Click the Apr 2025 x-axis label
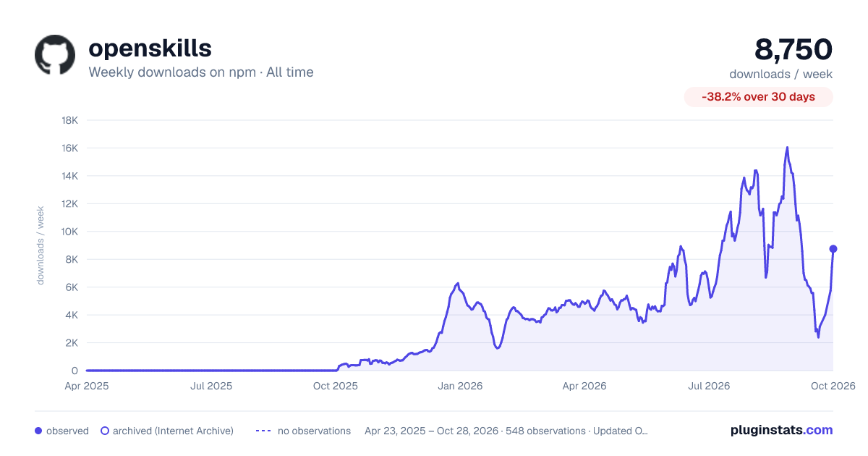Image resolution: width=868 pixels, height=456 pixels. (87, 386)
